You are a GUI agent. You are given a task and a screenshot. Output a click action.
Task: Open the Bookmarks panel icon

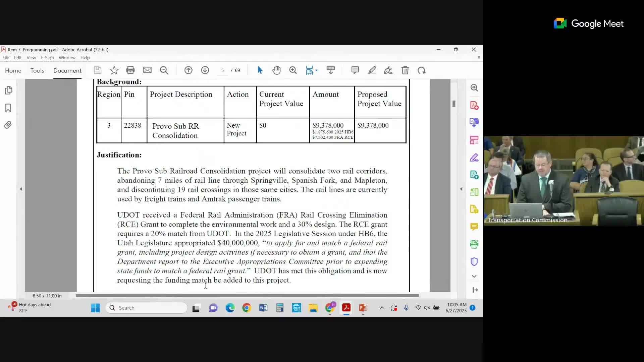coord(8,108)
